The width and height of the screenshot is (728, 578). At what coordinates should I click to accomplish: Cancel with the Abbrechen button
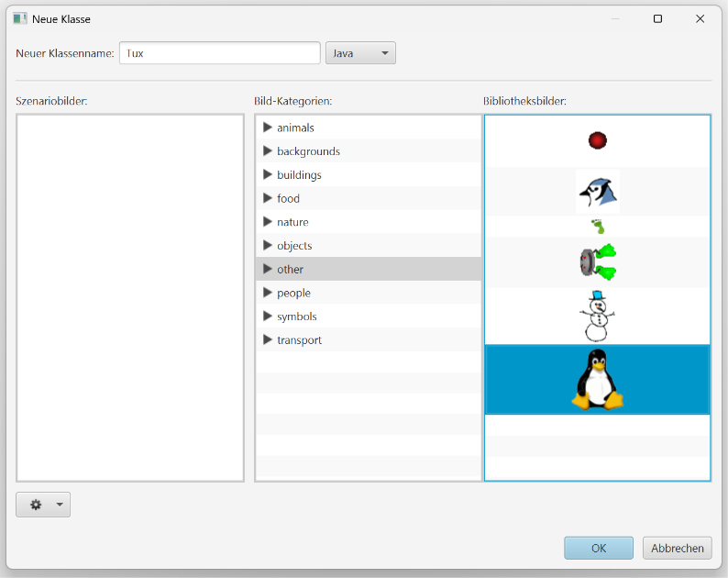(x=677, y=549)
